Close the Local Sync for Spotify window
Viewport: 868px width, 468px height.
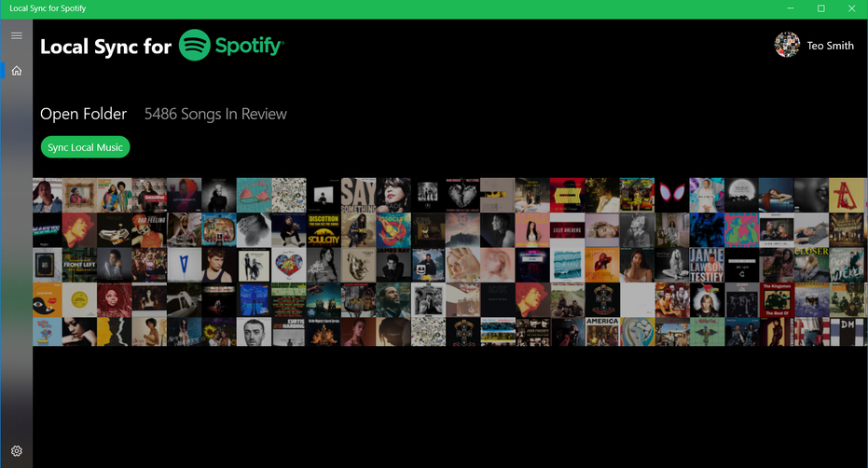coord(851,8)
